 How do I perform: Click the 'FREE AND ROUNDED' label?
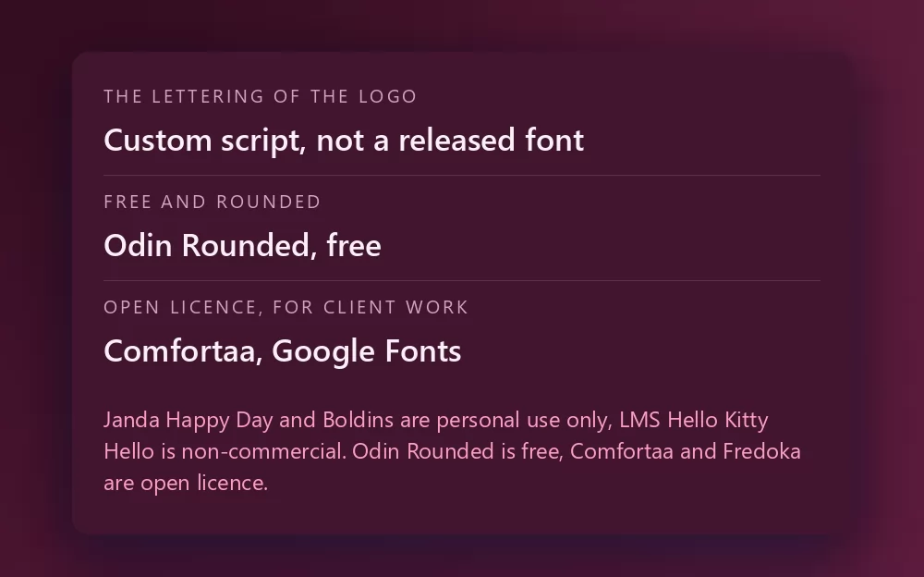click(x=213, y=202)
